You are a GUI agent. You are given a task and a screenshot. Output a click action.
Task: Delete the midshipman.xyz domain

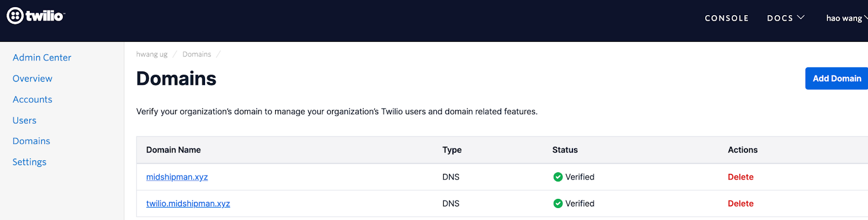tap(741, 177)
